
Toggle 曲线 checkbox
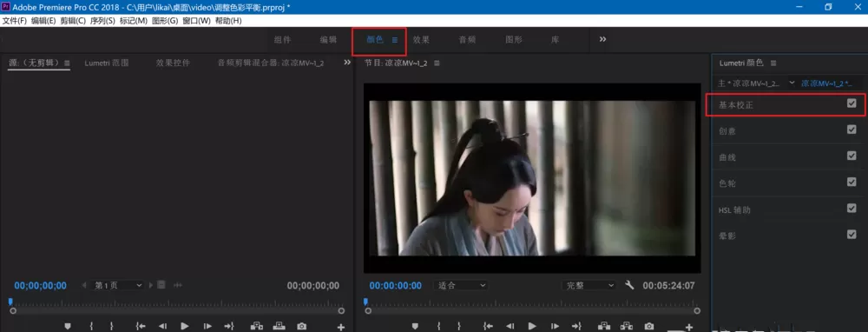(852, 156)
